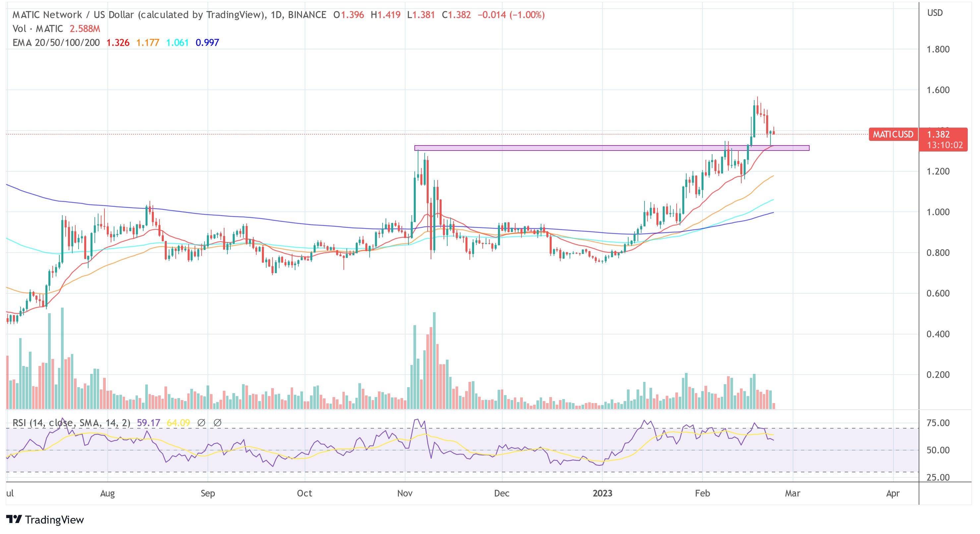Click the current price 1.382 label

point(938,134)
